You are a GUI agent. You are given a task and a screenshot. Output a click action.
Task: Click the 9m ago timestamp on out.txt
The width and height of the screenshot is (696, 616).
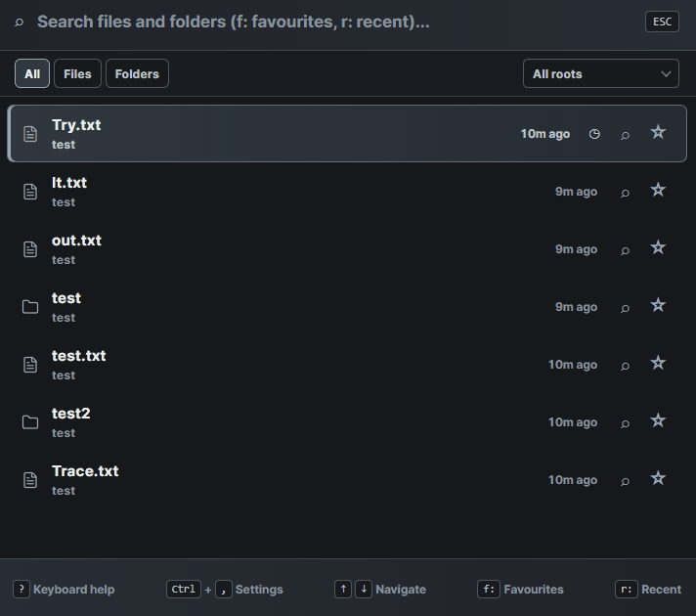576,249
